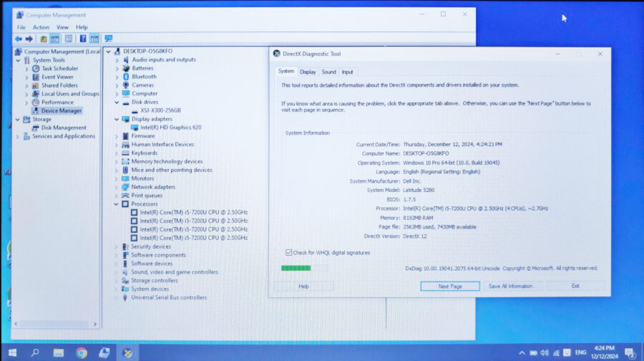Click the scrollbar right arrow in left pane

(x=95, y=324)
